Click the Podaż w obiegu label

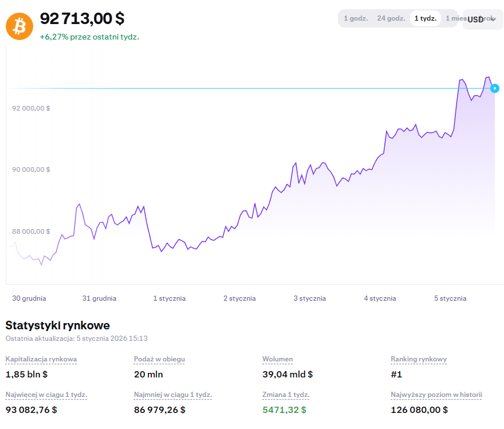click(159, 359)
